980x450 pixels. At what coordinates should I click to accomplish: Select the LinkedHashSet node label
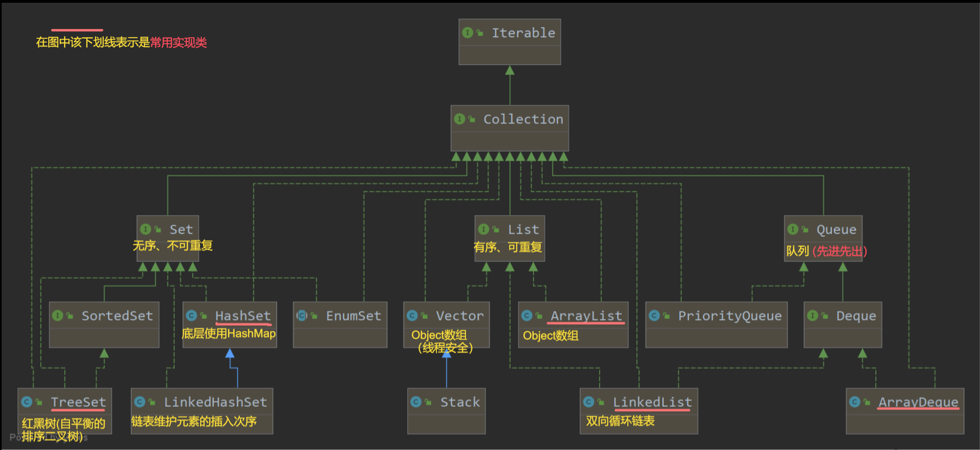click(x=215, y=402)
